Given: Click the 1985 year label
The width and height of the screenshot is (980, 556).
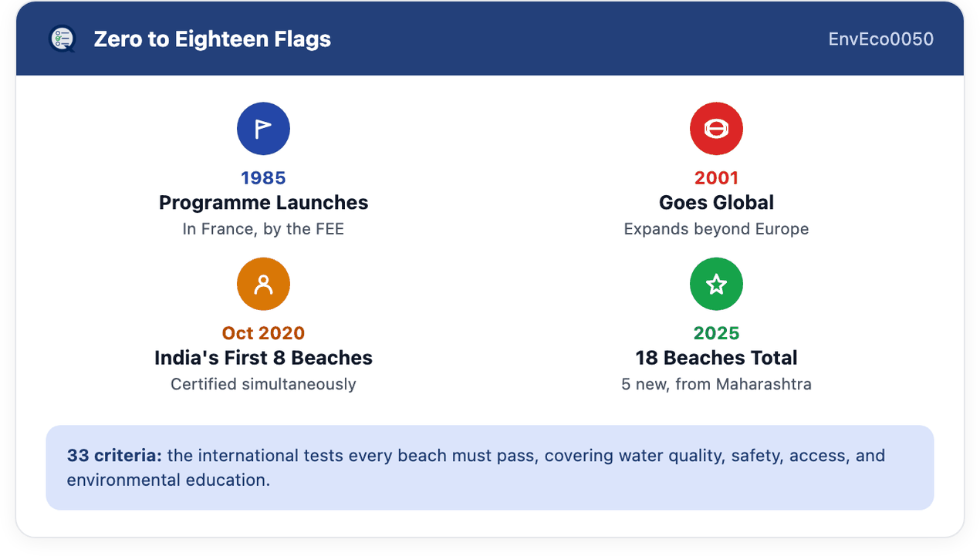Looking at the screenshot, I should click(x=263, y=178).
